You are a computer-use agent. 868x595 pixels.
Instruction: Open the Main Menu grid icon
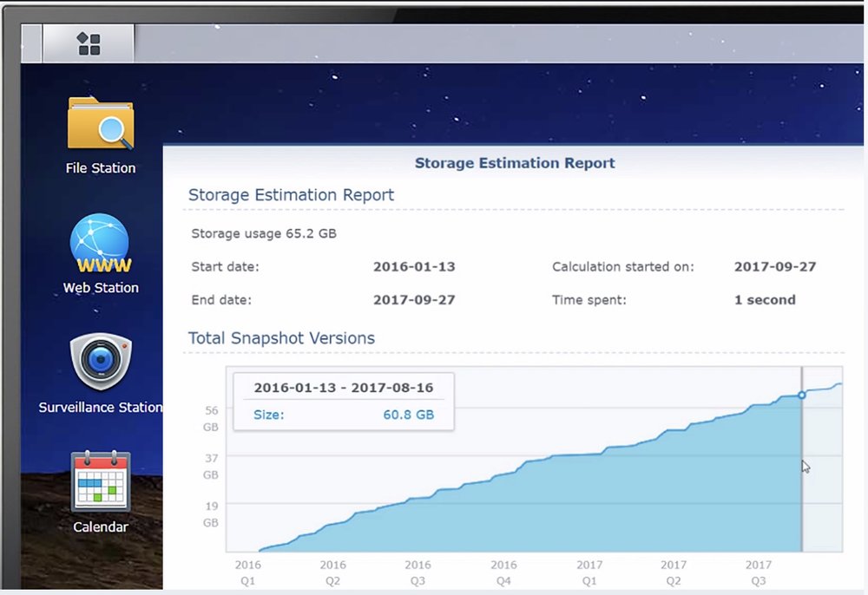click(89, 43)
